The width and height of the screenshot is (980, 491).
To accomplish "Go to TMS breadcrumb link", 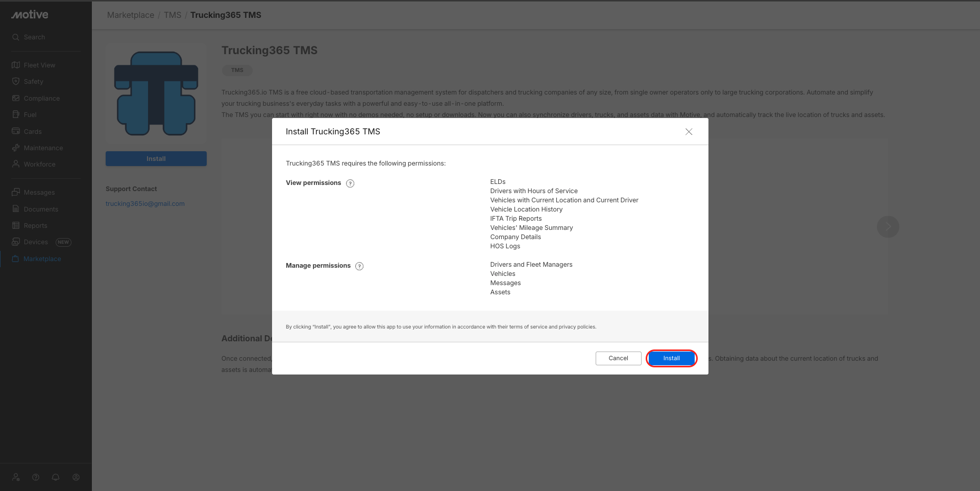I will coord(173,15).
